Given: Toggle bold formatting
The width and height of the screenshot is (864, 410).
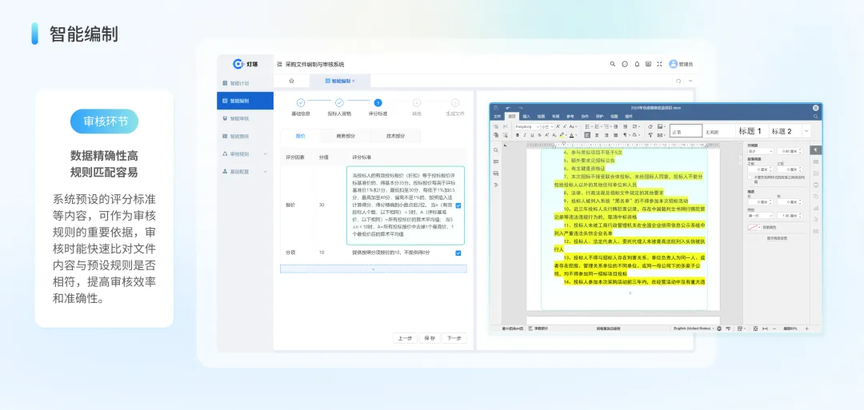Looking at the screenshot, I should 517,135.
